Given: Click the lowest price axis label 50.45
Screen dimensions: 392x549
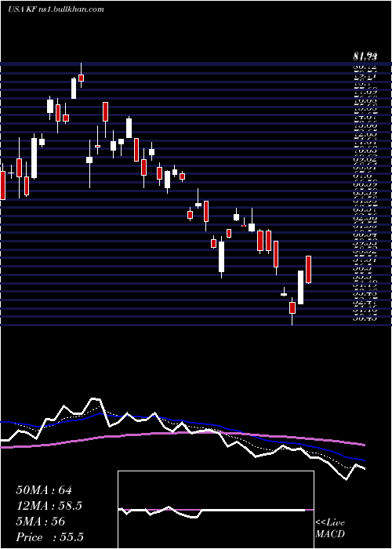Looking at the screenshot, I should pyautogui.click(x=365, y=318).
